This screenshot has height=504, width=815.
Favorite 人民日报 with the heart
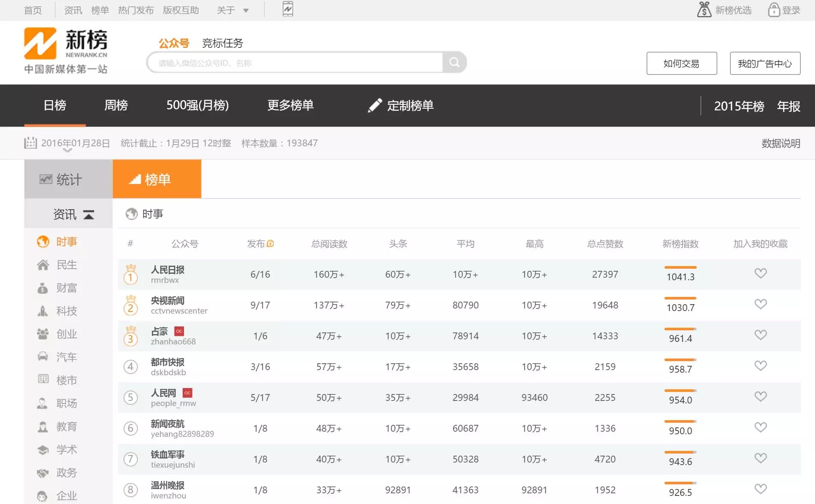(x=760, y=273)
